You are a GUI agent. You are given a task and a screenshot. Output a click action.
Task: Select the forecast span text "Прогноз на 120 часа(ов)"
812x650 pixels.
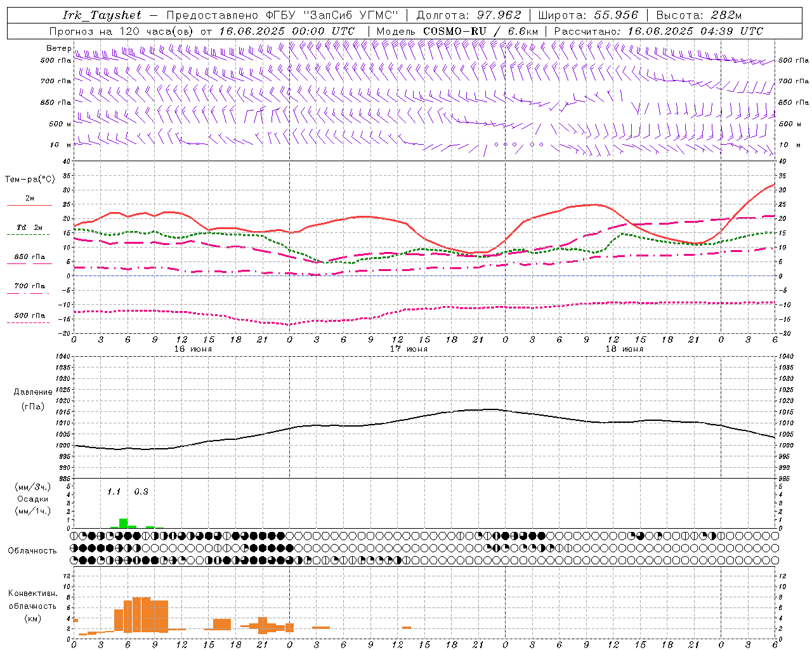(122, 31)
